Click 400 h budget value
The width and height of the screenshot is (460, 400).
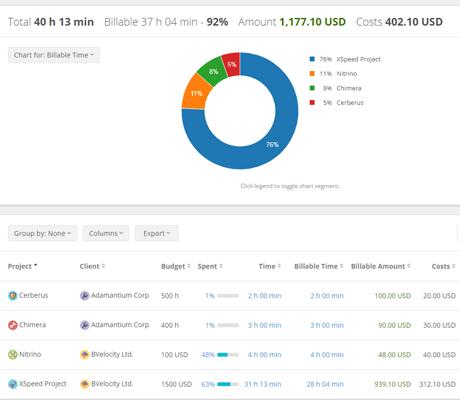(x=170, y=325)
